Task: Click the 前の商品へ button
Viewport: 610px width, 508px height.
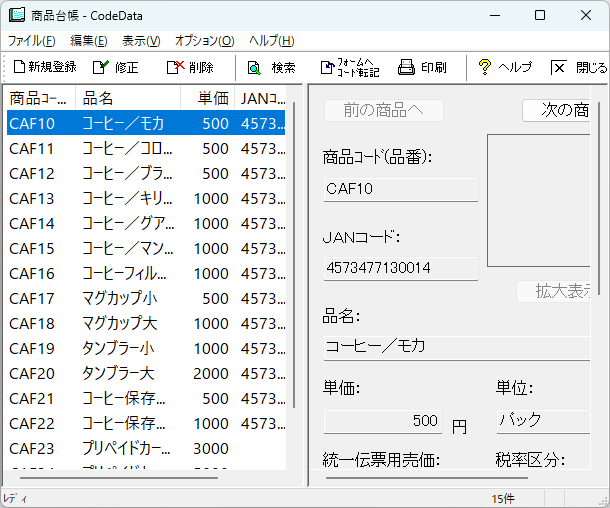Action: click(384, 110)
